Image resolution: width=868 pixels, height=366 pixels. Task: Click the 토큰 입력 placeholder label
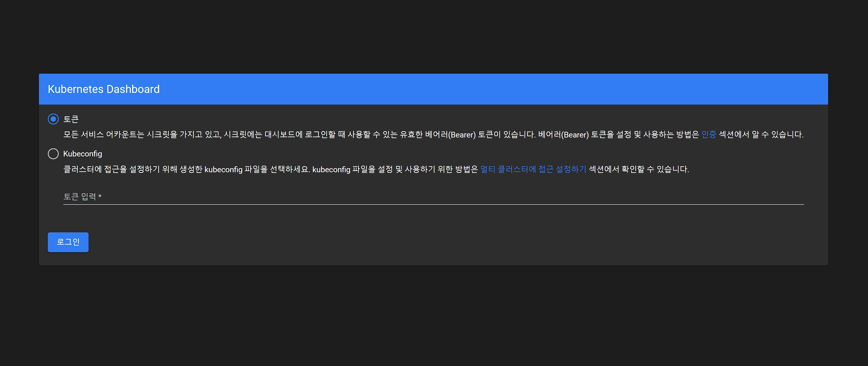coord(79,197)
